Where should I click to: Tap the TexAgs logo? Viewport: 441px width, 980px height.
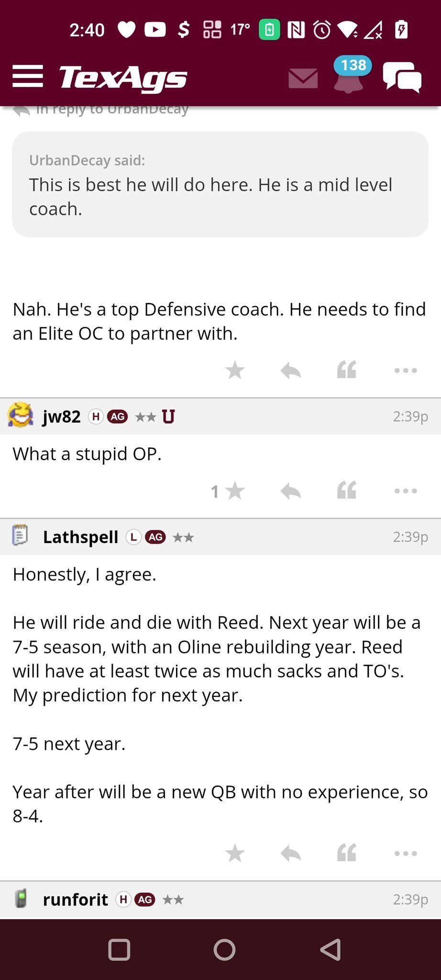[123, 78]
